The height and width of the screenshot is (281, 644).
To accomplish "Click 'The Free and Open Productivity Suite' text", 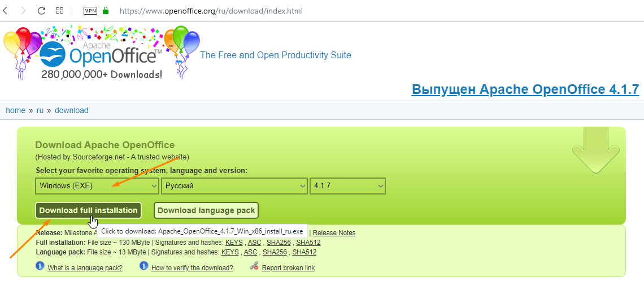I will 276,55.
